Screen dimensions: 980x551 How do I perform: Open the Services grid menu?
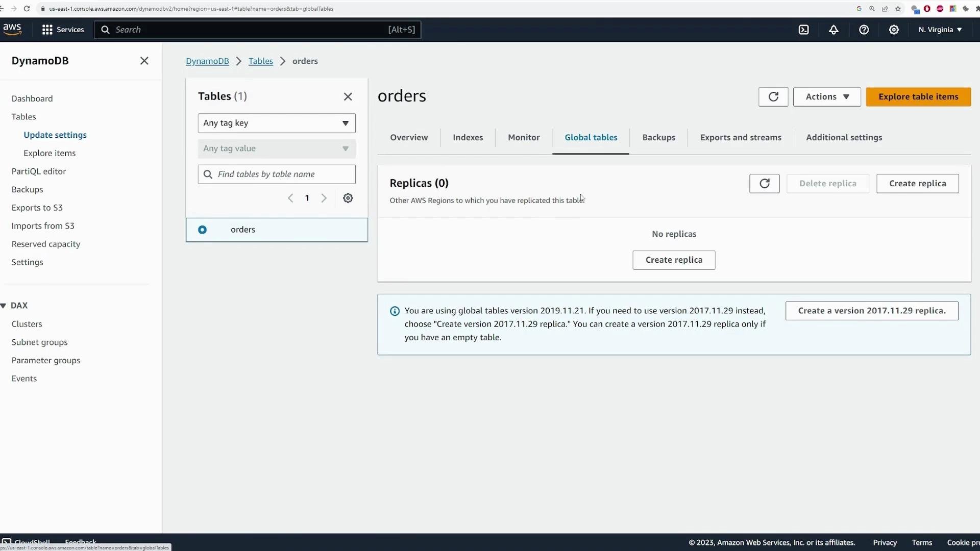62,30
